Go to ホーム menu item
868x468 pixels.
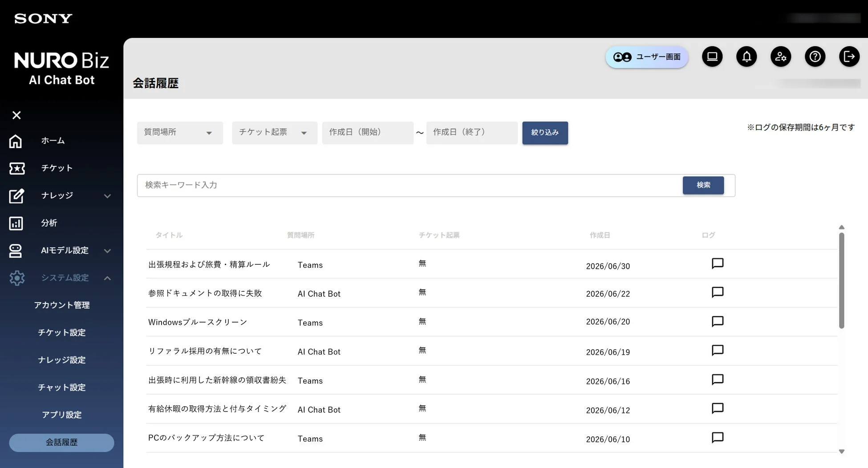[x=53, y=141]
